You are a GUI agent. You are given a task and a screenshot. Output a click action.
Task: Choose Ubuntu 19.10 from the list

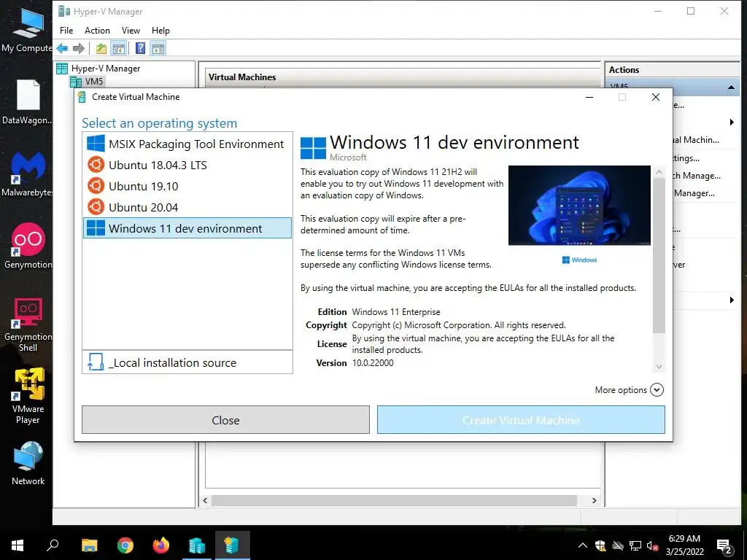[x=187, y=186]
